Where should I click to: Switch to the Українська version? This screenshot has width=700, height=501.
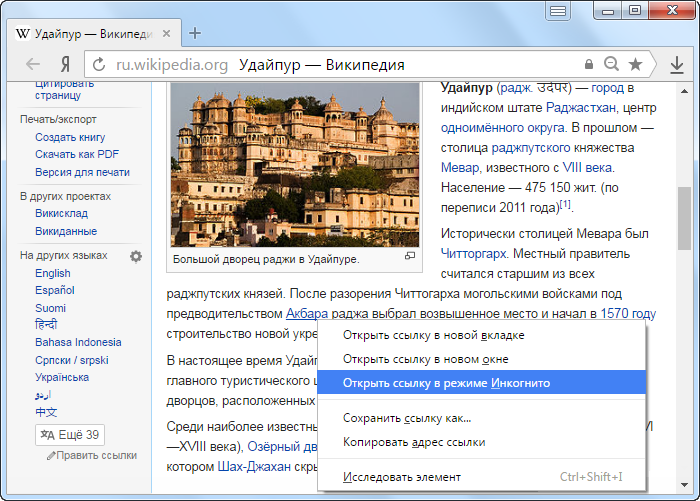pyautogui.click(x=62, y=377)
